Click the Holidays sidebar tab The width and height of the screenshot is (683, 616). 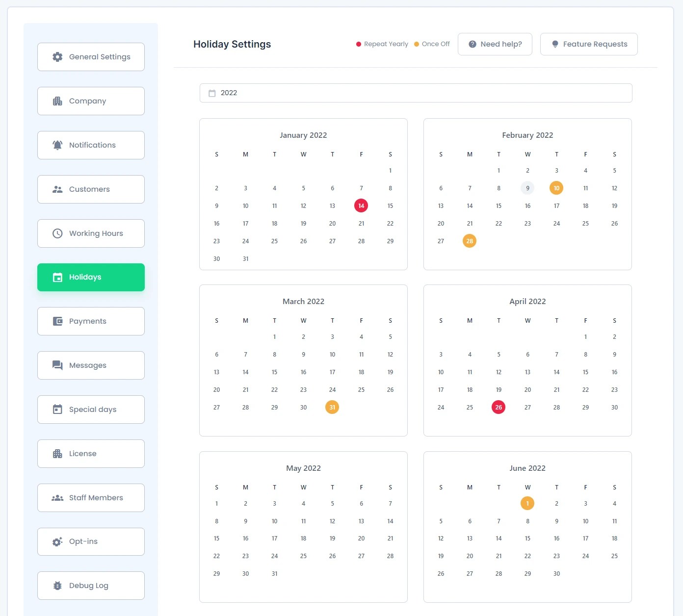91,277
